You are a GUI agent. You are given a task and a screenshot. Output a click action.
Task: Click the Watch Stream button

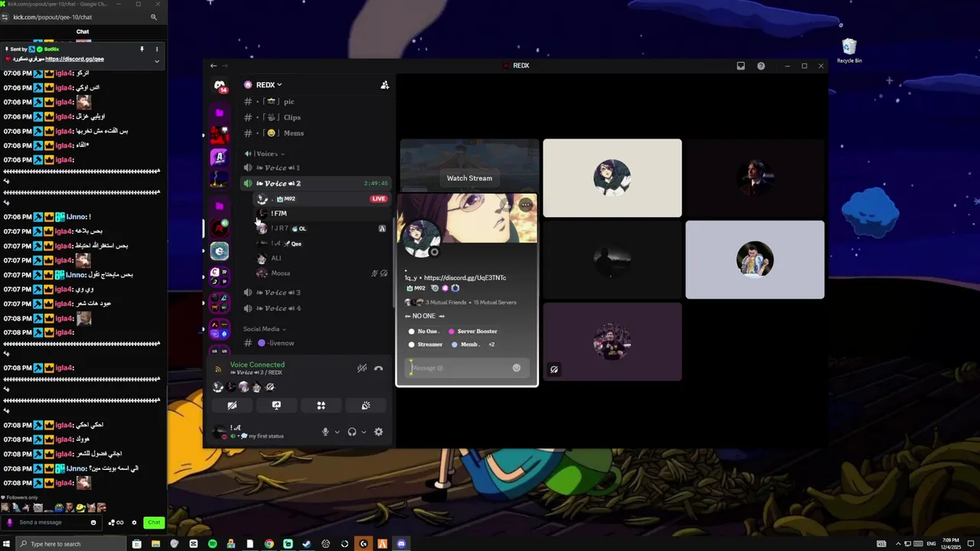pyautogui.click(x=469, y=178)
